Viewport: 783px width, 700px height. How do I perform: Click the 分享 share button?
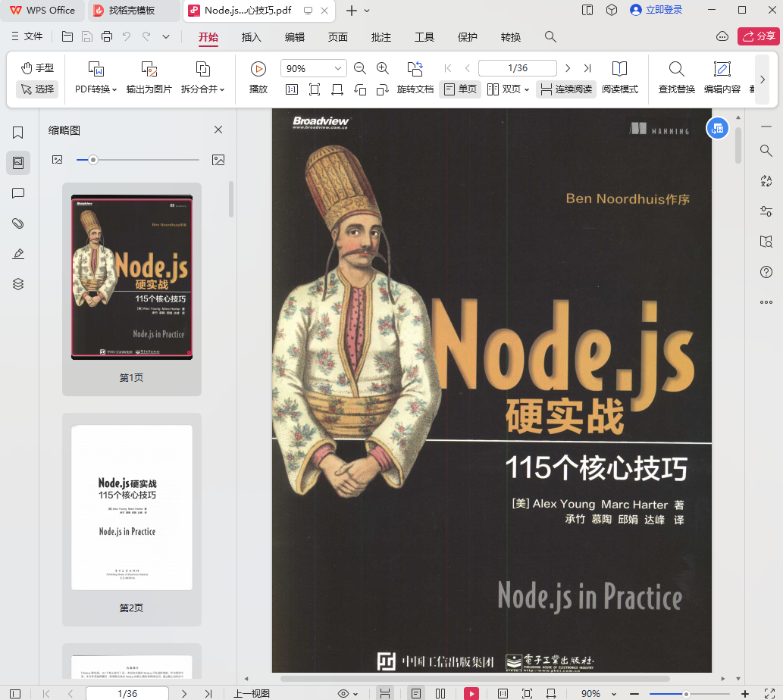(758, 36)
